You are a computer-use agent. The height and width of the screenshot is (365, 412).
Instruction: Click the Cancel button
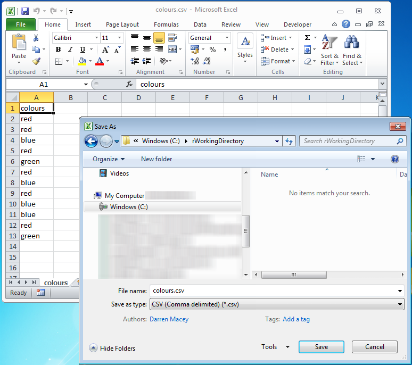pyautogui.click(x=375, y=347)
